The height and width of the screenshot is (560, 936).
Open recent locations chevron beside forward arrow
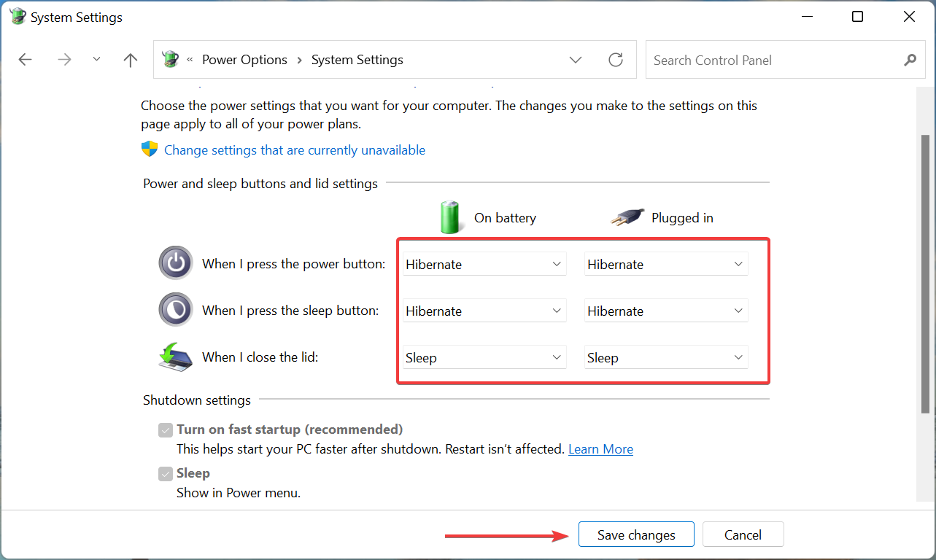point(96,60)
